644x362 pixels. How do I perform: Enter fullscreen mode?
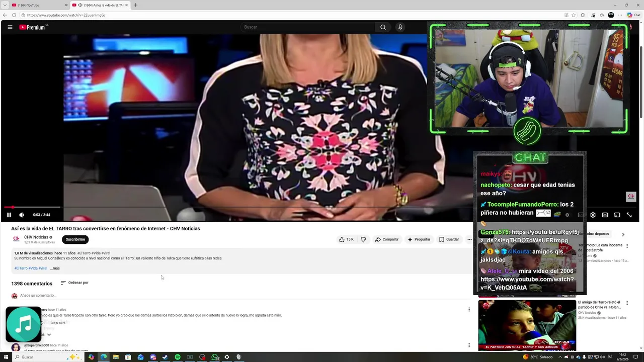(x=629, y=215)
